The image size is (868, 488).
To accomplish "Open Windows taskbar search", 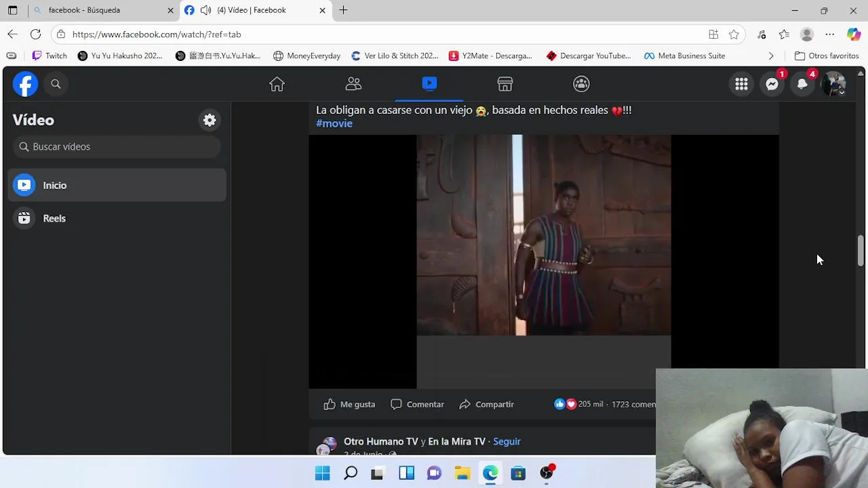I will [351, 473].
